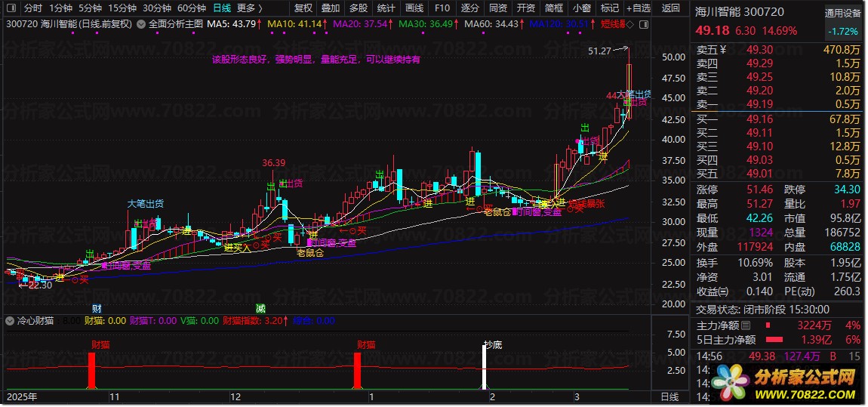Toggle the chart right-side panel icon

tap(642, 24)
